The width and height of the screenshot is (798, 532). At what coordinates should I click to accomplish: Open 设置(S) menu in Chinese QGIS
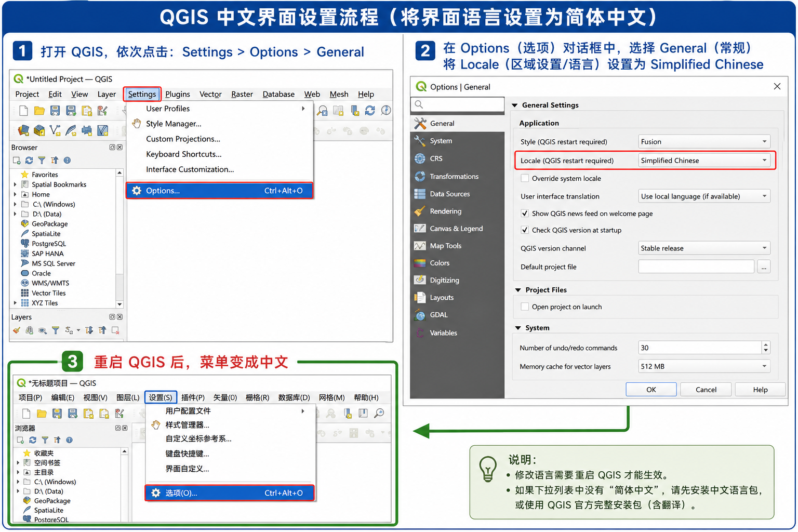(x=161, y=397)
